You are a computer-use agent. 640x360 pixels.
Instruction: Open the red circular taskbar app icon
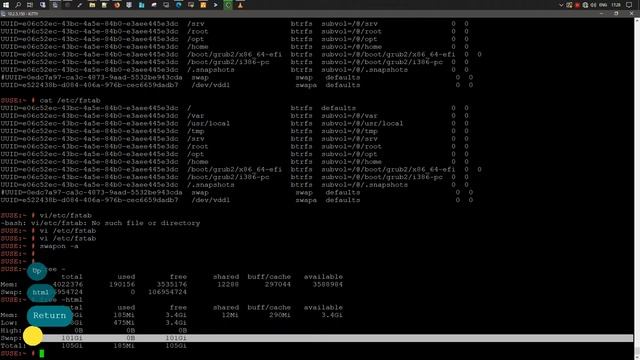click(117, 5)
